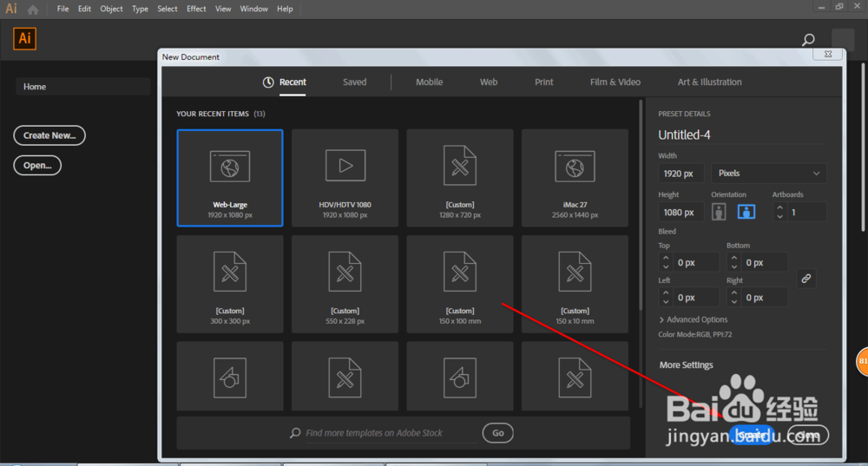
Task: Close the New Document dialog
Action: [827, 54]
